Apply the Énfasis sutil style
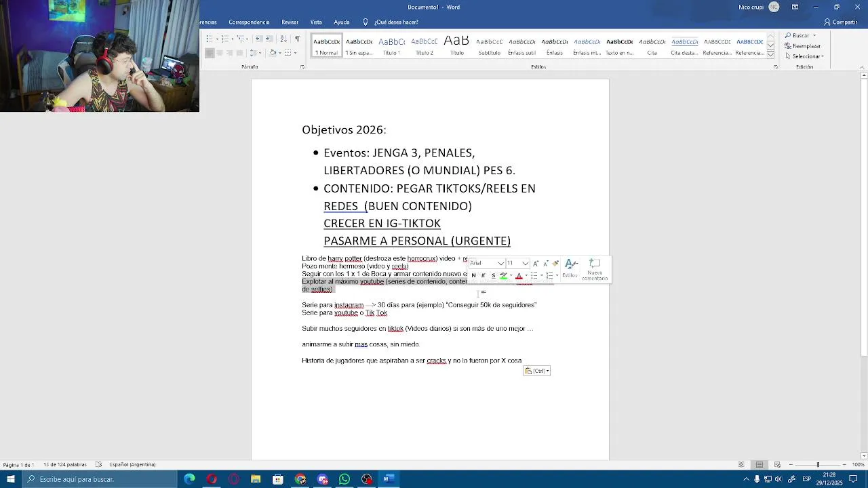 521,45
